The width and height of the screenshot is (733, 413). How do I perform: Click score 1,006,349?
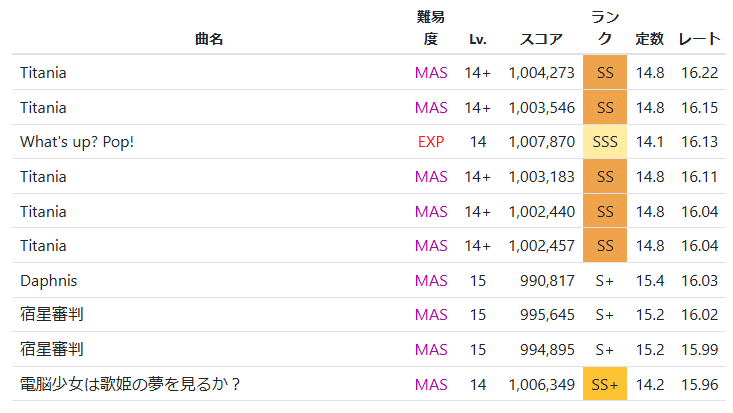pos(541,384)
